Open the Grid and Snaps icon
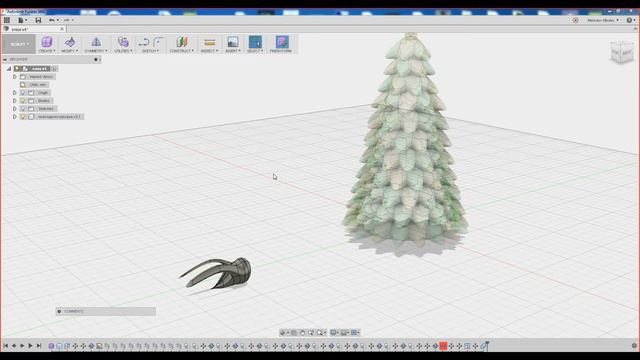The height and width of the screenshot is (360, 640). 344,333
